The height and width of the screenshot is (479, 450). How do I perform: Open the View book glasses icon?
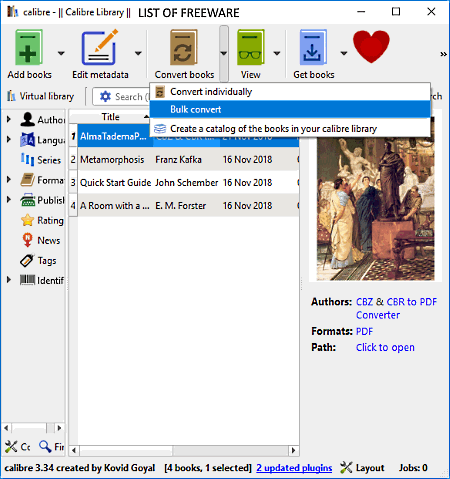(250, 47)
